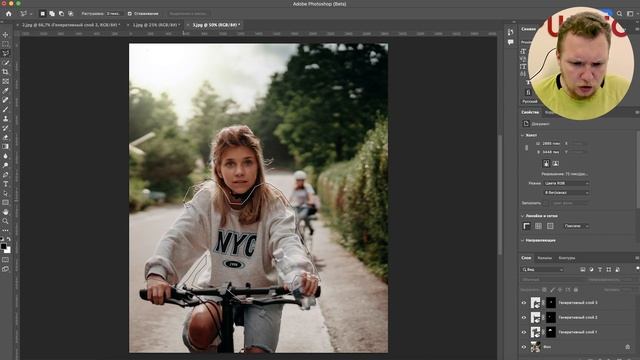
Task: Select the Type tool
Action: [x=5, y=184]
